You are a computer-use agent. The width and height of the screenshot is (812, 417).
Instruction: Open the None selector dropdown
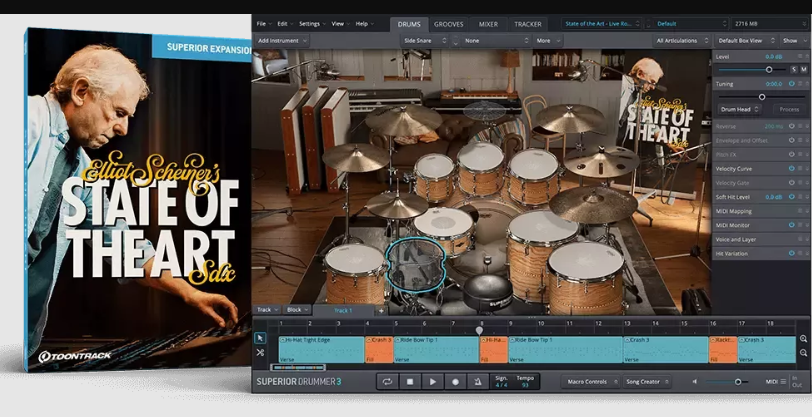(x=496, y=40)
